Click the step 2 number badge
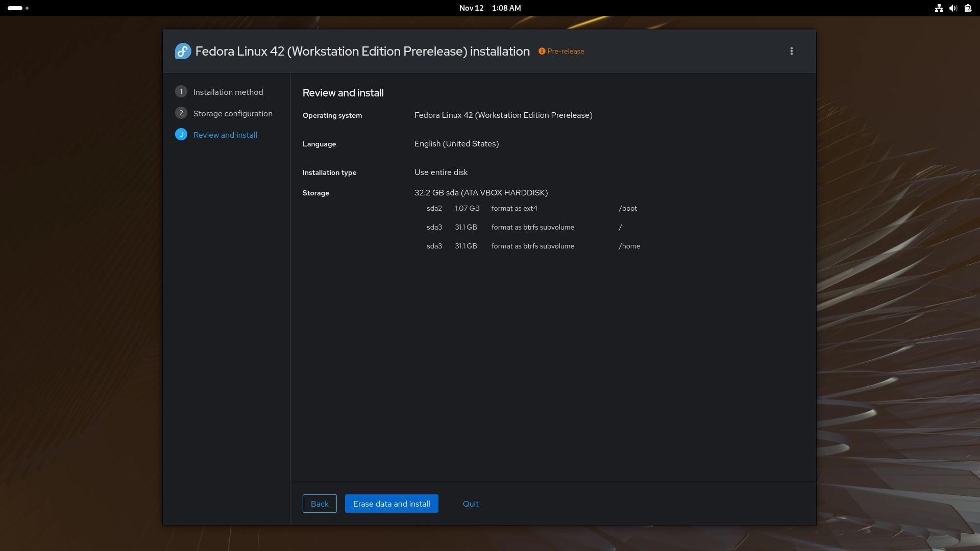 [181, 113]
